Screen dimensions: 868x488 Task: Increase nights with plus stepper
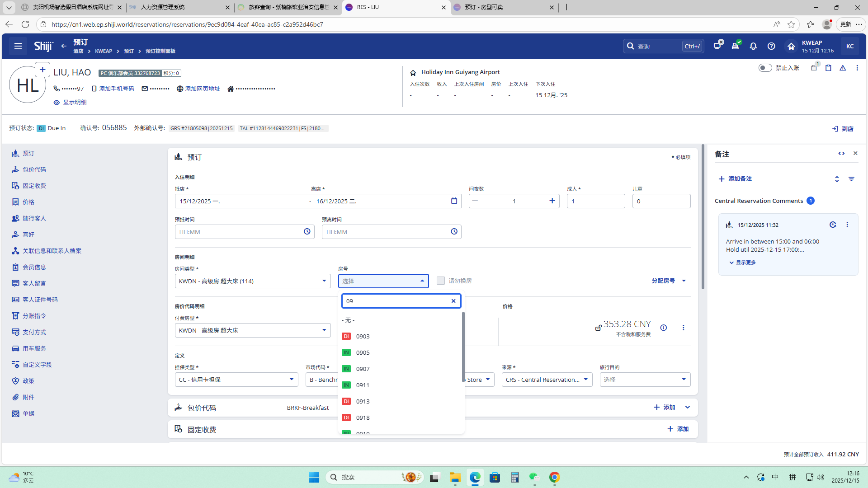coord(552,201)
